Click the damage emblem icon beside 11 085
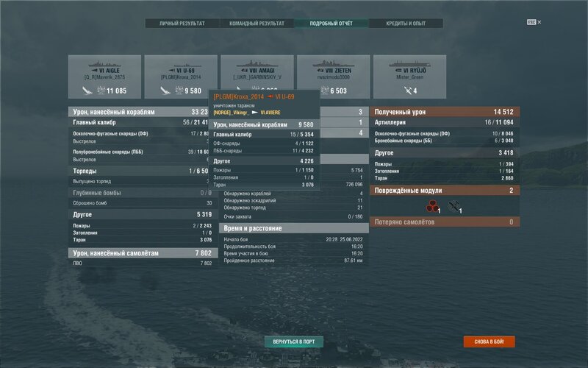This screenshot has height=368, width=588. tap(101, 90)
